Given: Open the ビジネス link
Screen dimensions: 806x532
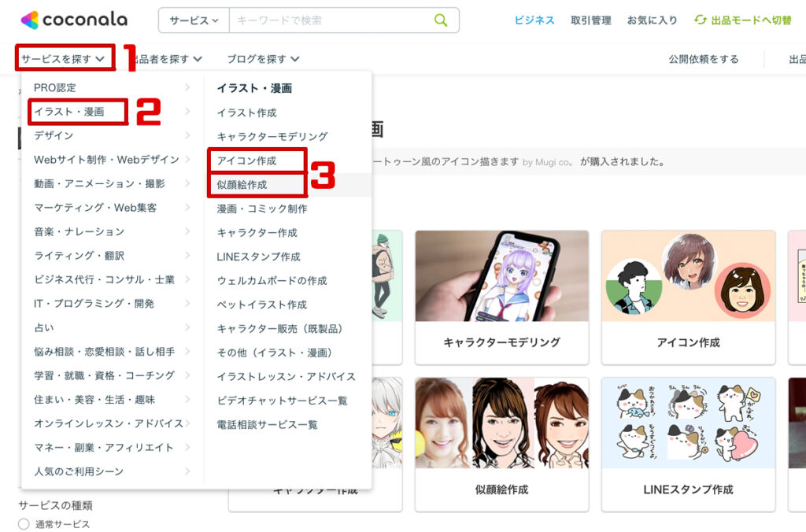Looking at the screenshot, I should pos(534,20).
